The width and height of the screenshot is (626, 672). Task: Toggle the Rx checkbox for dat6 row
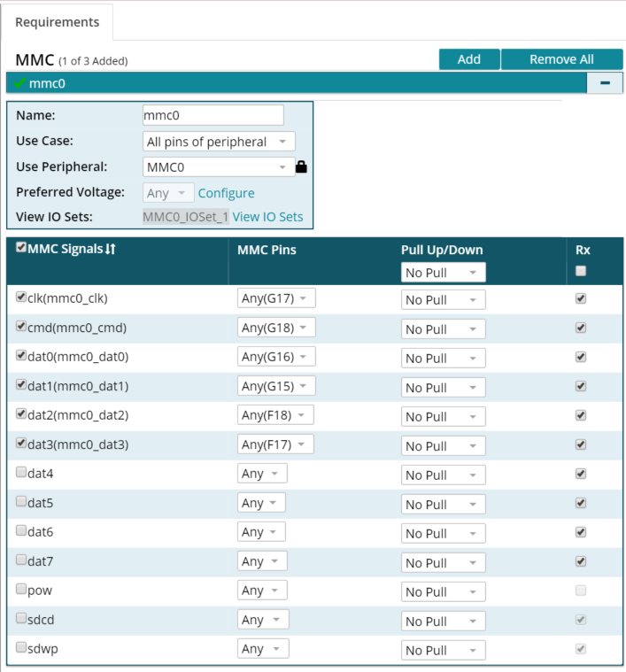(x=581, y=532)
